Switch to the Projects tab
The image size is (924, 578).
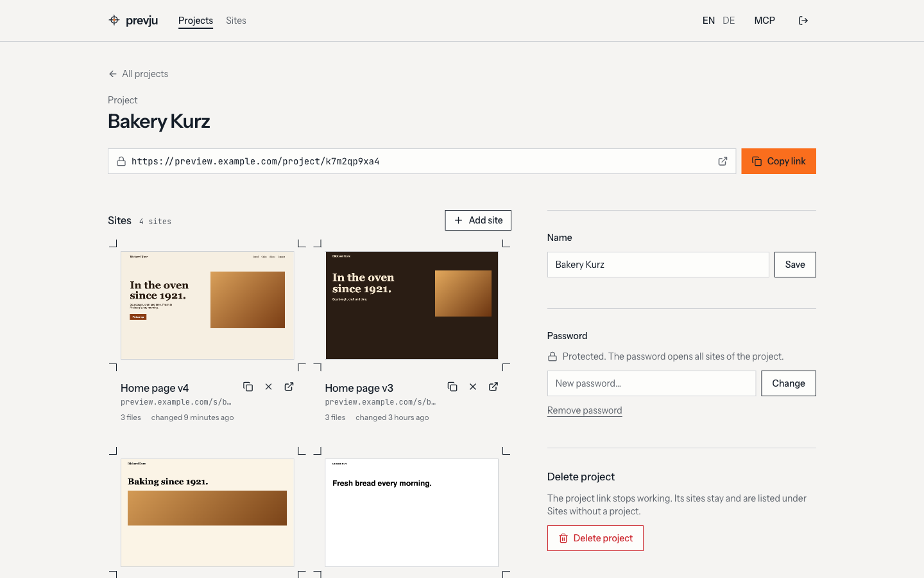pos(196,21)
